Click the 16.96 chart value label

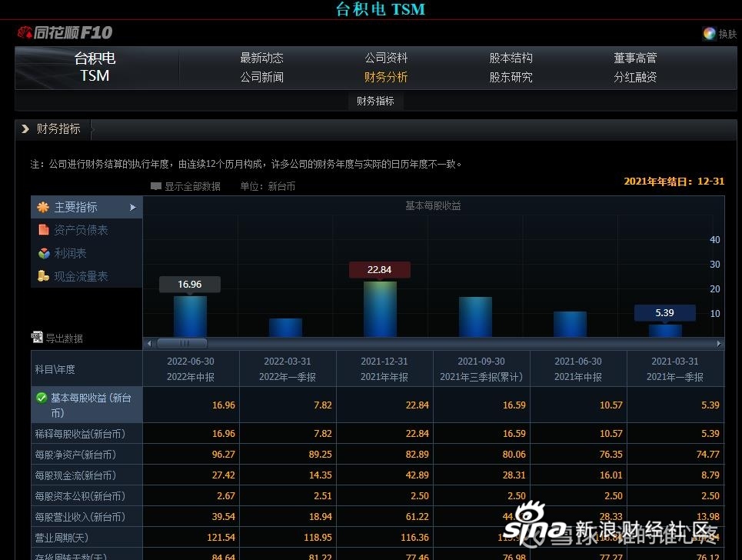pos(190,284)
